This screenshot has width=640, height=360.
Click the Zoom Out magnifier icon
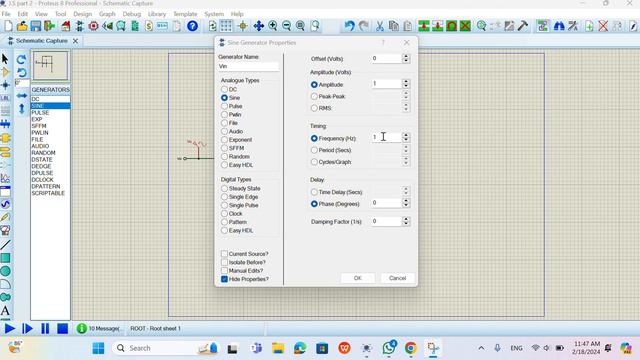click(287, 26)
